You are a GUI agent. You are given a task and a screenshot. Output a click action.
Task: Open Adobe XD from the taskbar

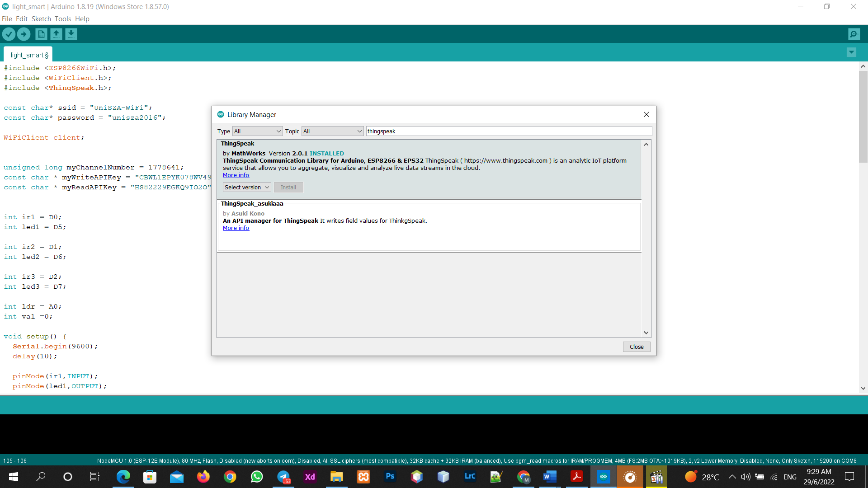(310, 477)
